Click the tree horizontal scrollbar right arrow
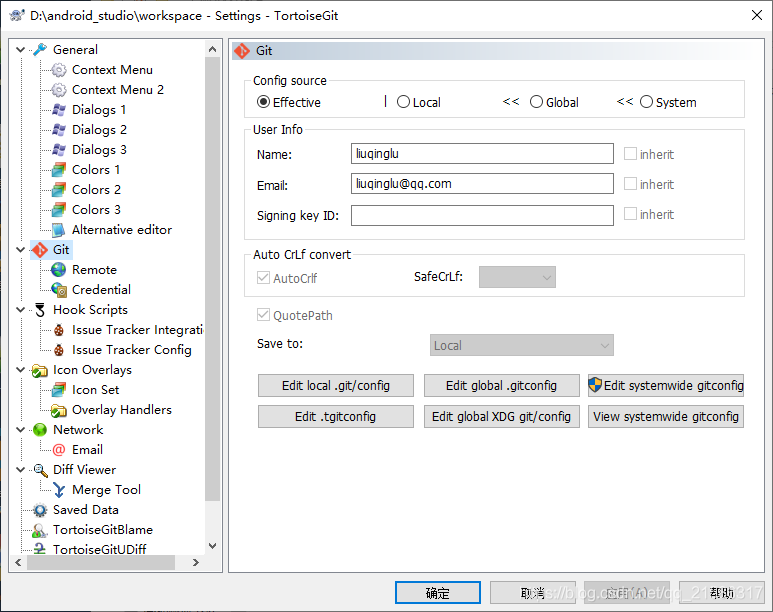Image resolution: width=773 pixels, height=612 pixels. coord(196,562)
